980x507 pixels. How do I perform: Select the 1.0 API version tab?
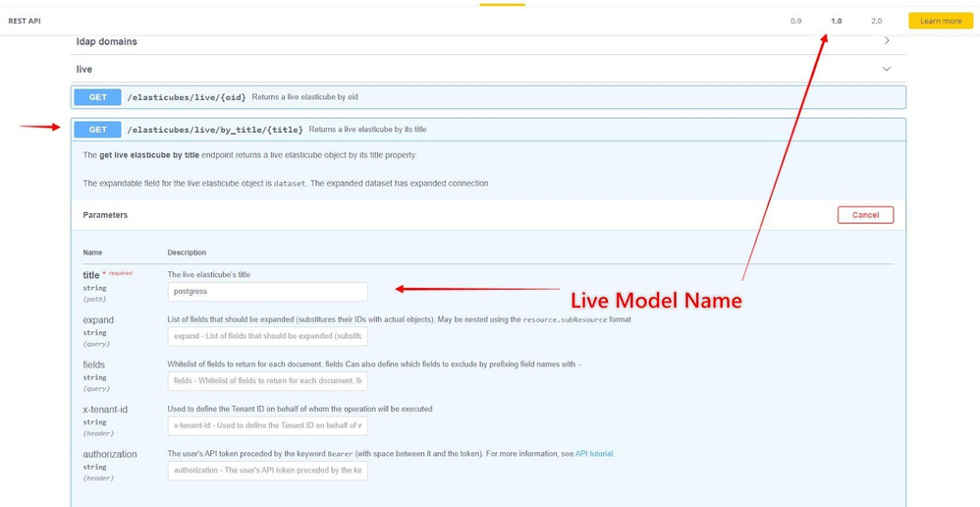click(836, 21)
